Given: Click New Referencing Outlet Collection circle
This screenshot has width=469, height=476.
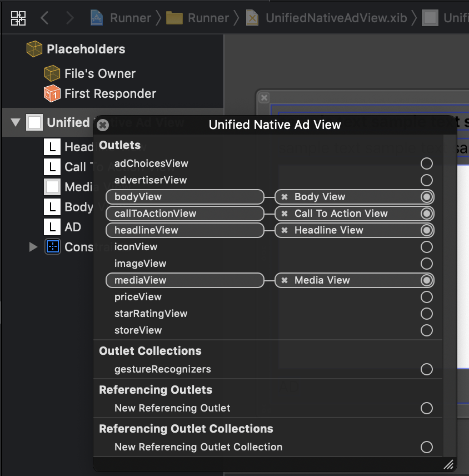Looking at the screenshot, I should pyautogui.click(x=427, y=447).
